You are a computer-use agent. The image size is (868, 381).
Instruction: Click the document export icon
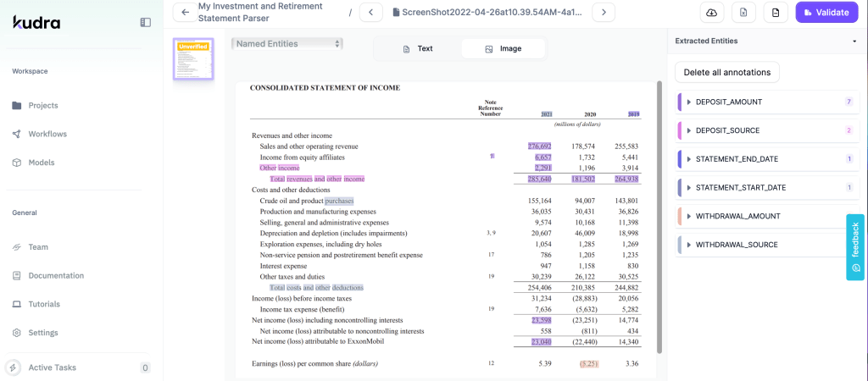pos(776,12)
